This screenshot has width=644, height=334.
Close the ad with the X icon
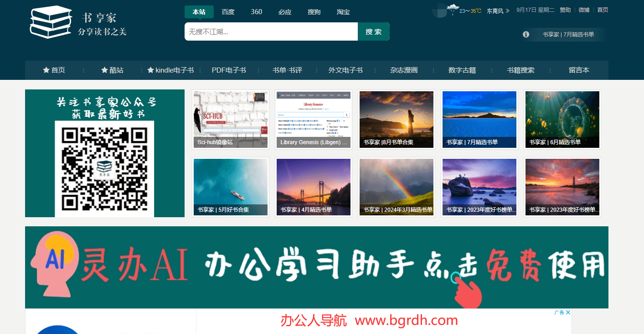point(568,313)
